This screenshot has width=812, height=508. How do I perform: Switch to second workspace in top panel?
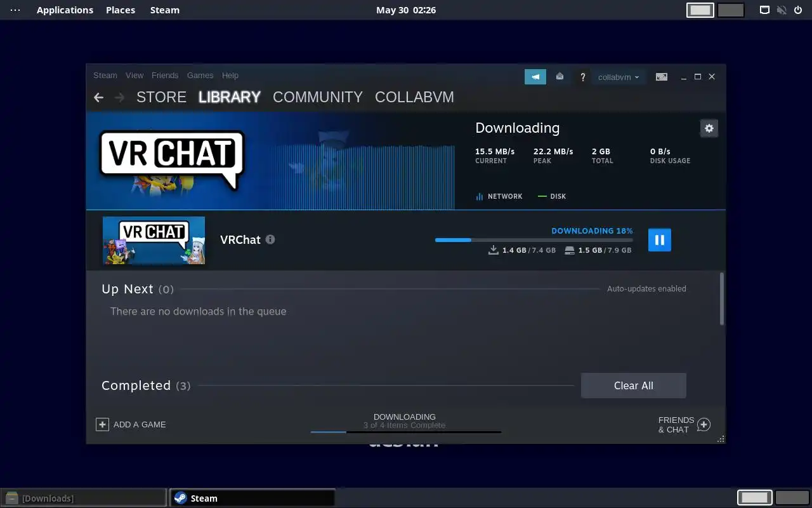731,10
